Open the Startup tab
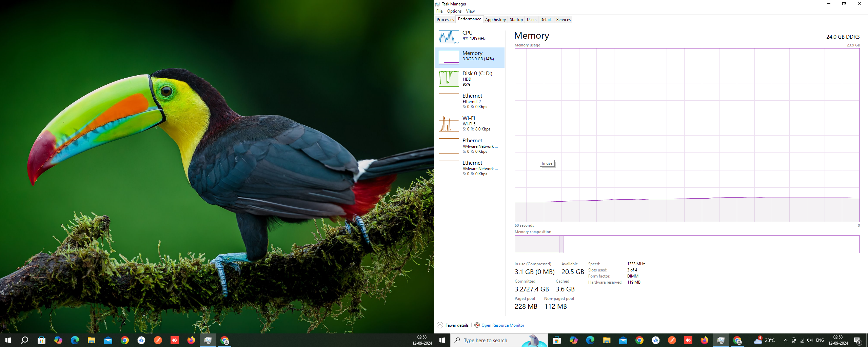 [x=516, y=20]
